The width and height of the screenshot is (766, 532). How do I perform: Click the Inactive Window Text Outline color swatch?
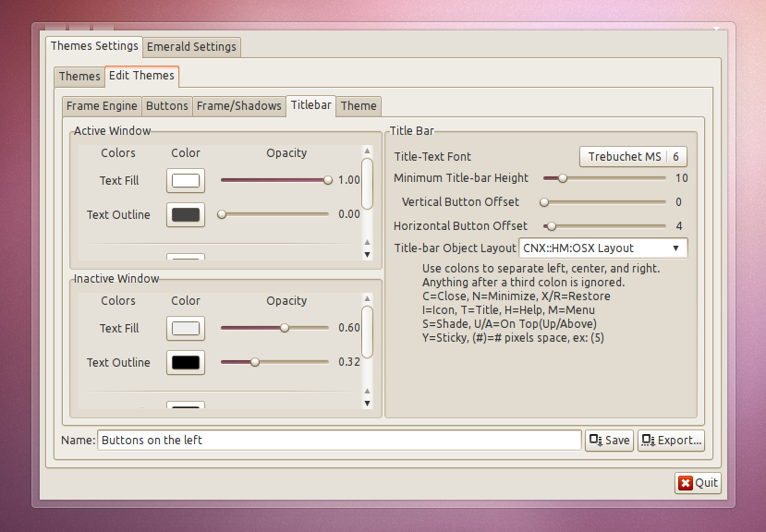click(185, 362)
